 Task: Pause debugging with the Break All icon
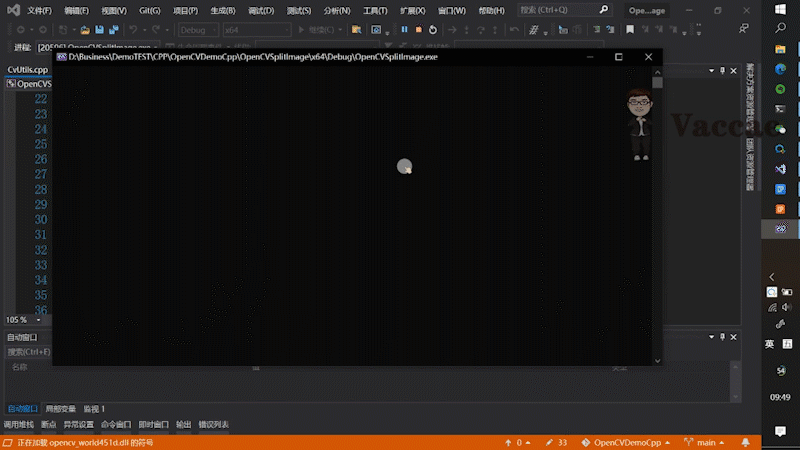tap(404, 30)
